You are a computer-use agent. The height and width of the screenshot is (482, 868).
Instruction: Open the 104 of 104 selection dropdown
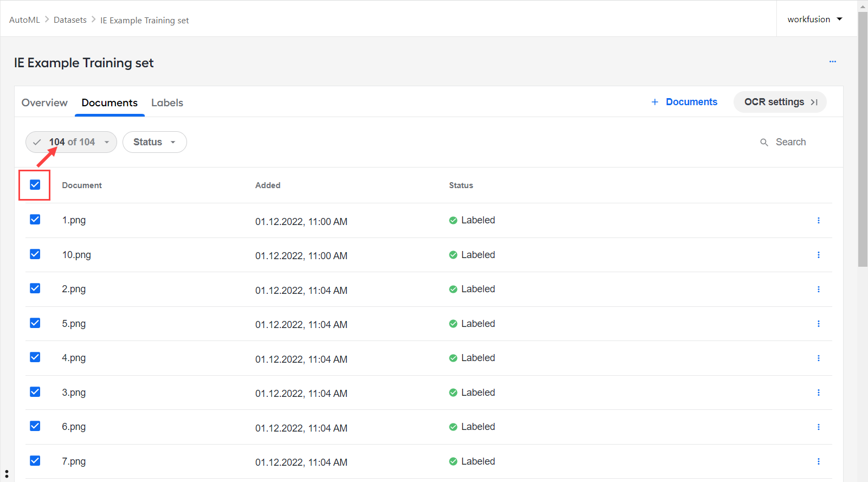coord(71,142)
